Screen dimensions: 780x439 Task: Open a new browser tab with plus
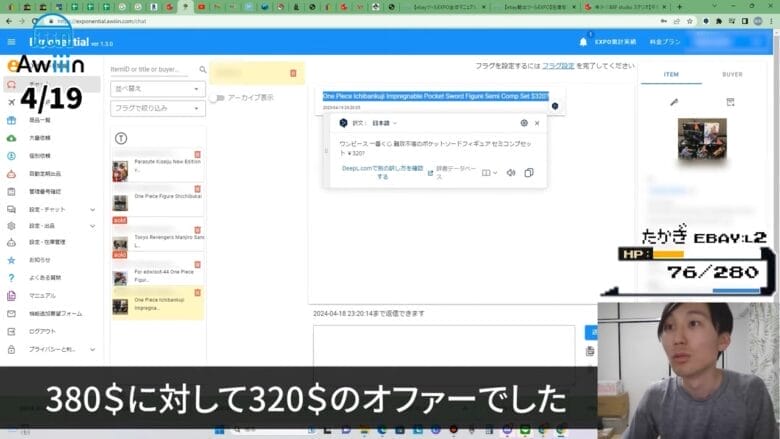(x=680, y=7)
